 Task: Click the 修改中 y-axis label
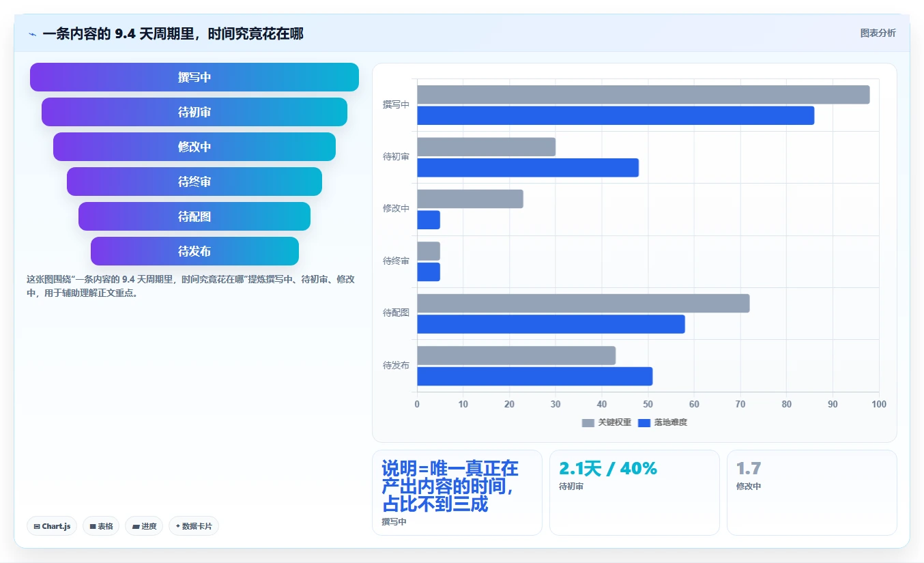396,209
